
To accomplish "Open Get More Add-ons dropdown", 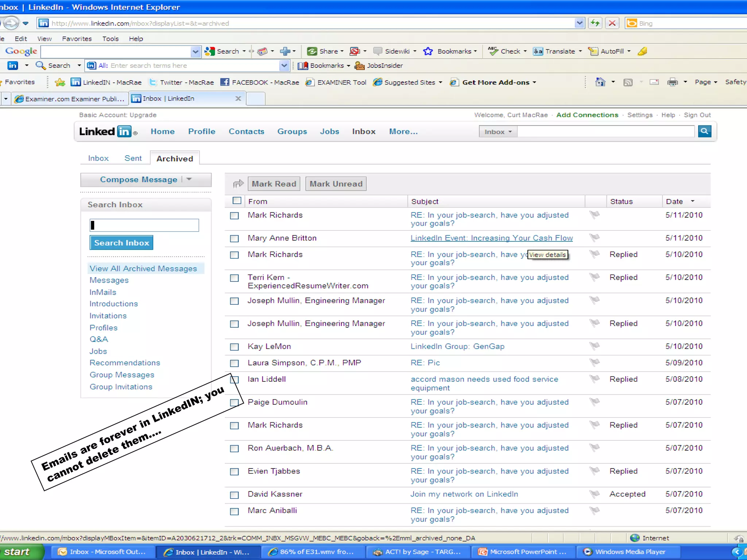I will (534, 82).
